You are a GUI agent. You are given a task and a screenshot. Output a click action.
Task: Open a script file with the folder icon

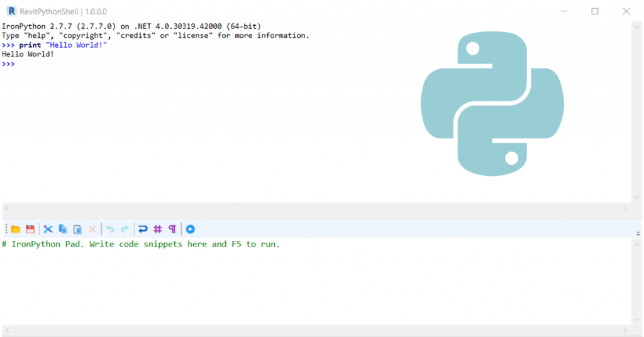pos(16,229)
